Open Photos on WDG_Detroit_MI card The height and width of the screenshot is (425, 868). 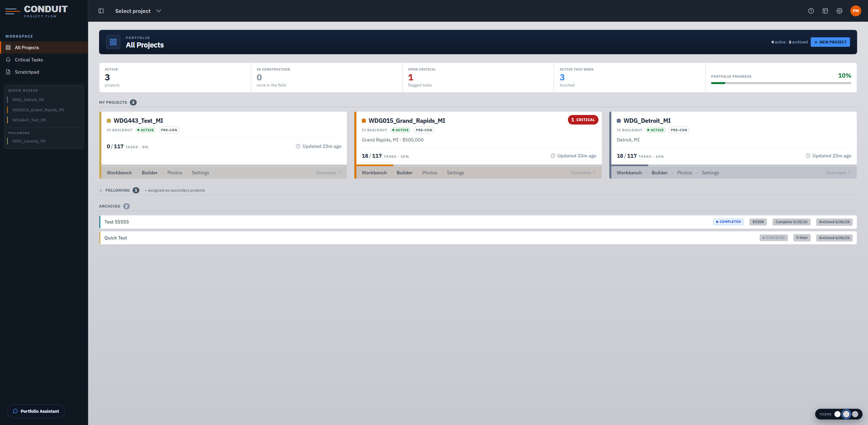coord(685,173)
